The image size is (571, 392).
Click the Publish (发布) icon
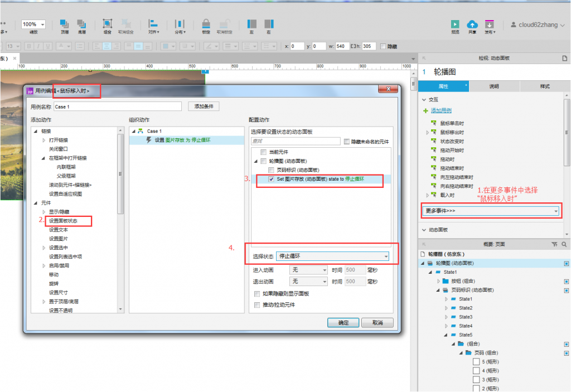(489, 24)
